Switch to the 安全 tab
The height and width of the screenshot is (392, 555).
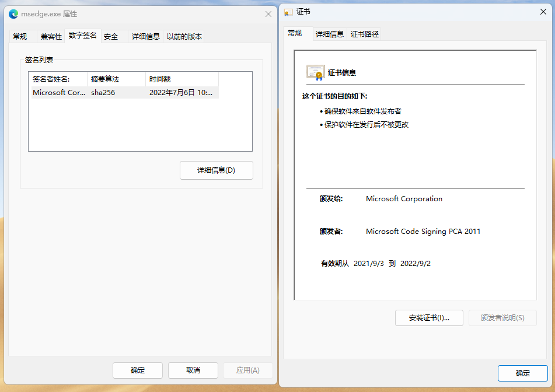pos(110,36)
